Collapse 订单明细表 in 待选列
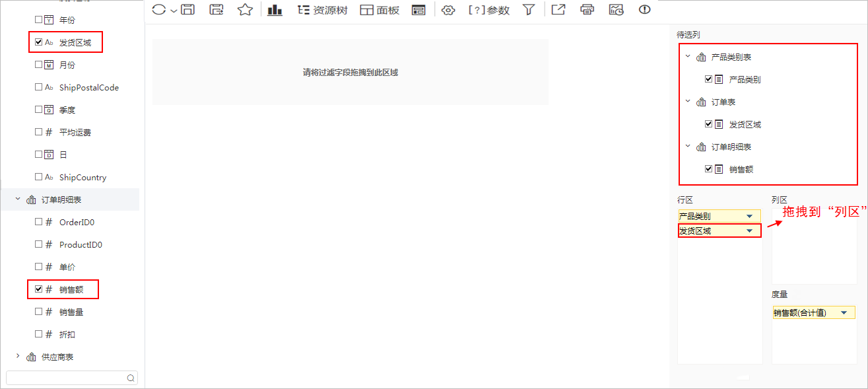Screen dimensions: 868x389 [688, 146]
